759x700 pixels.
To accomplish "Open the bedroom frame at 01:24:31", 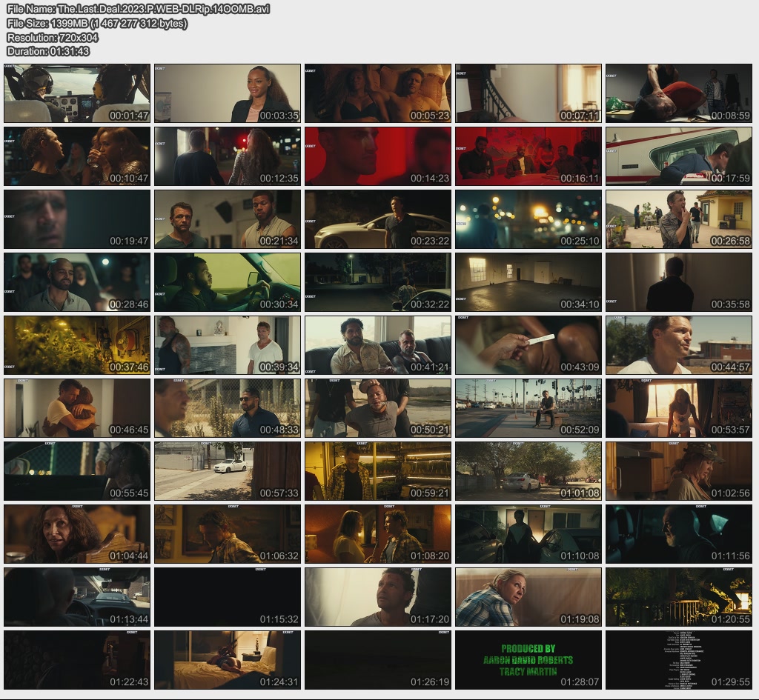I will tap(228, 660).
